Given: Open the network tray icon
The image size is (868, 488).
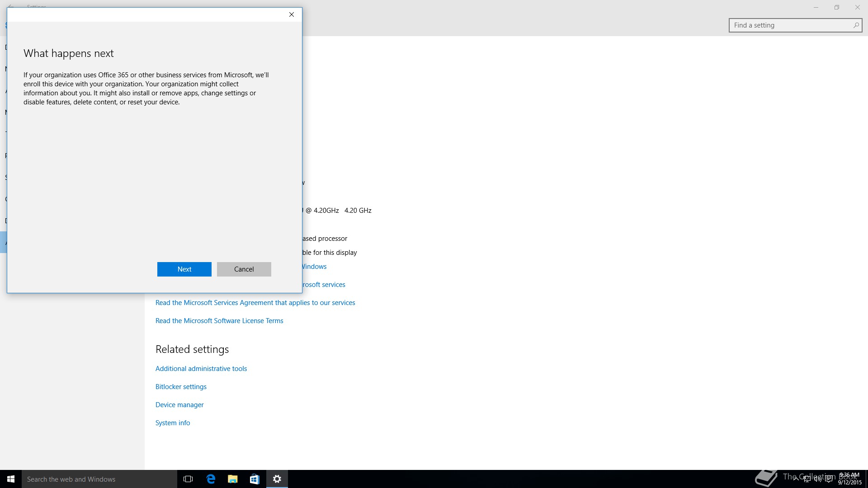Looking at the screenshot, I should [807, 479].
